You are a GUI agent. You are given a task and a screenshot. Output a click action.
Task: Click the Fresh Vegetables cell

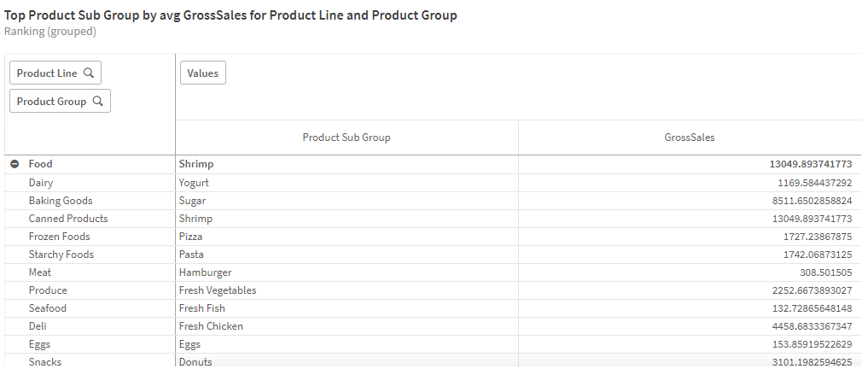(x=218, y=290)
